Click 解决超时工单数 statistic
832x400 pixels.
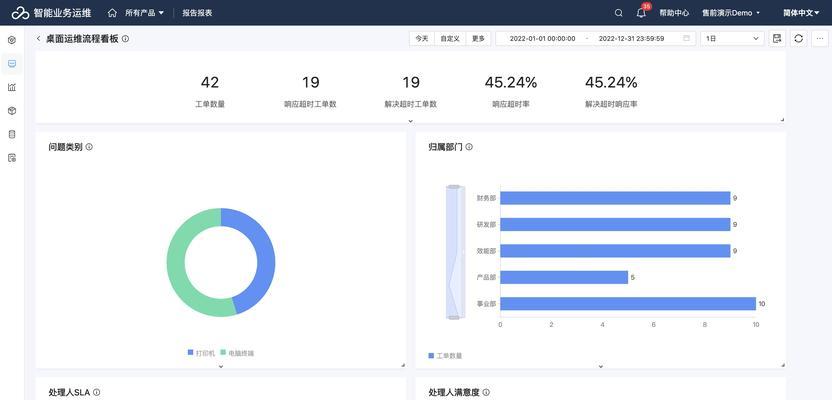tap(411, 91)
